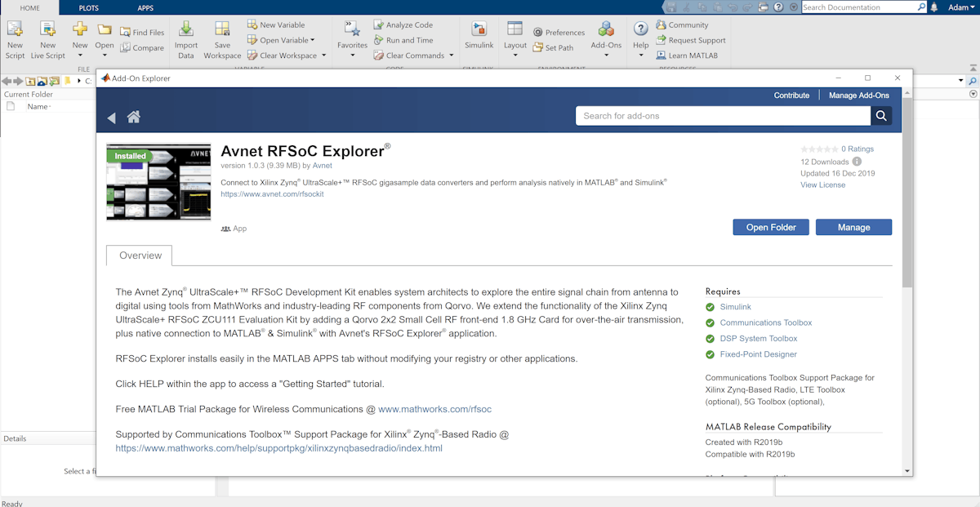Switch to the HOME ribbon tab
Screen dimensions: 980x507
click(x=29, y=7)
